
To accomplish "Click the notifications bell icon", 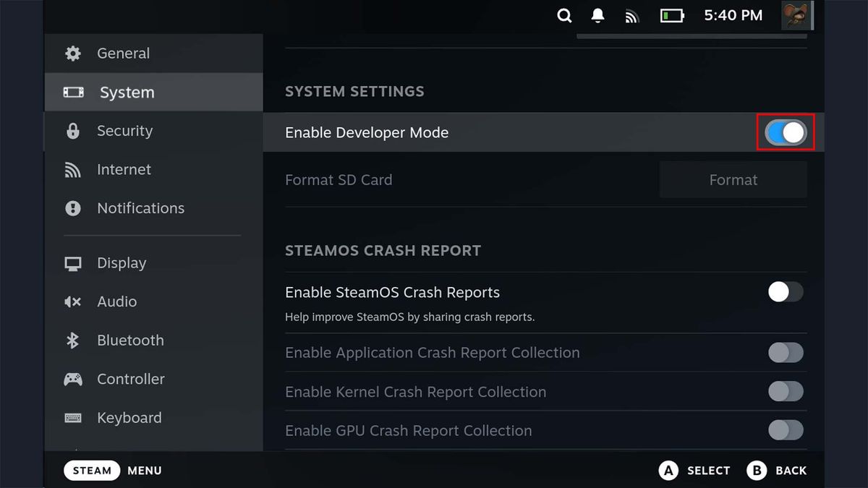I will 598,15.
